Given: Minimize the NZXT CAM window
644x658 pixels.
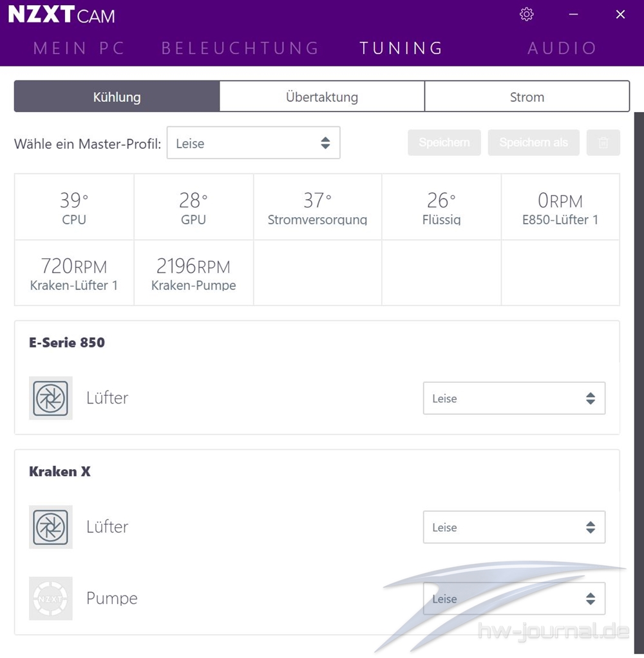Looking at the screenshot, I should (x=574, y=14).
